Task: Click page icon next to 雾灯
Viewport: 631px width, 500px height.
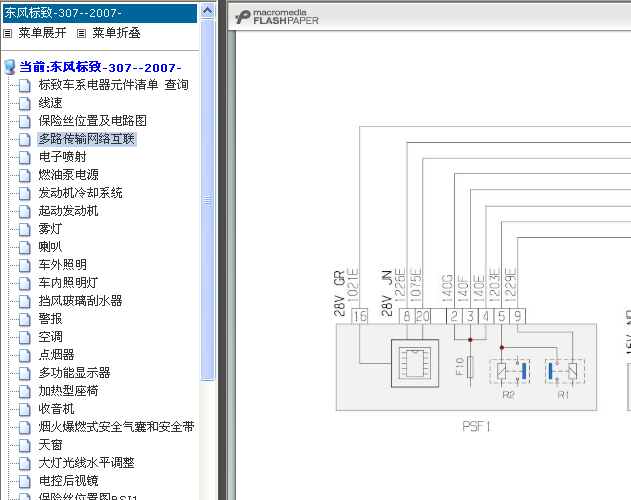Action: [x=25, y=229]
